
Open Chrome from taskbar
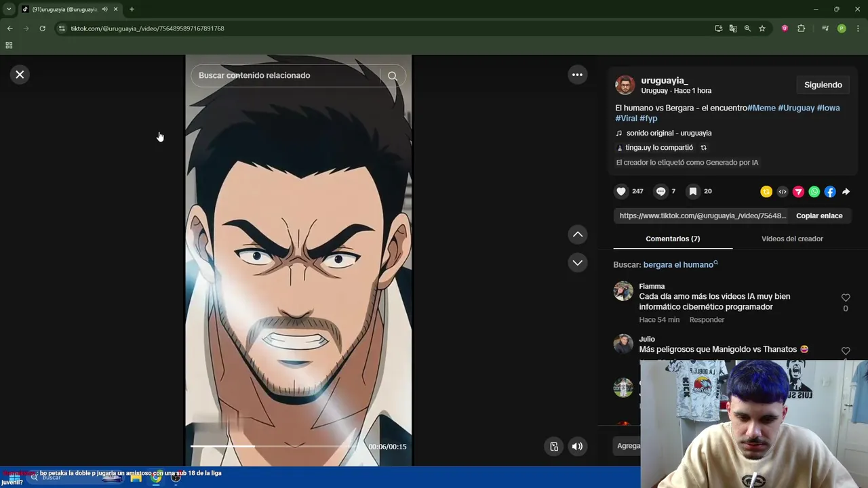tap(156, 478)
